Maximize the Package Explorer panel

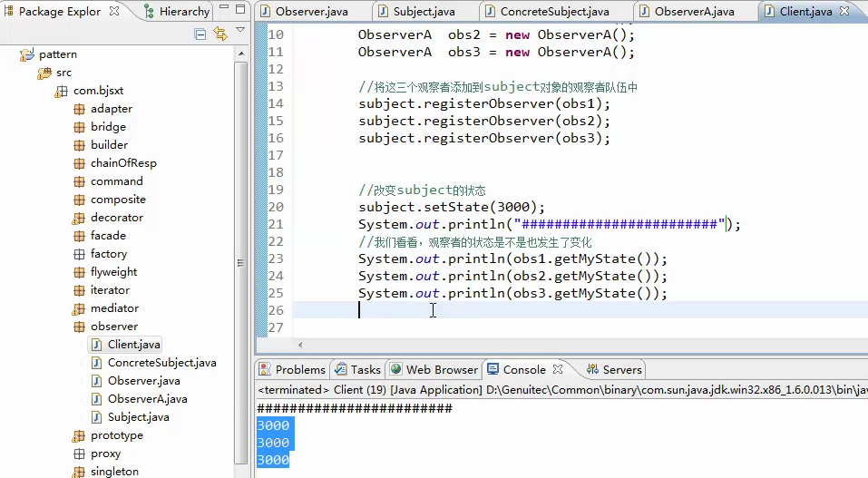click(x=239, y=11)
